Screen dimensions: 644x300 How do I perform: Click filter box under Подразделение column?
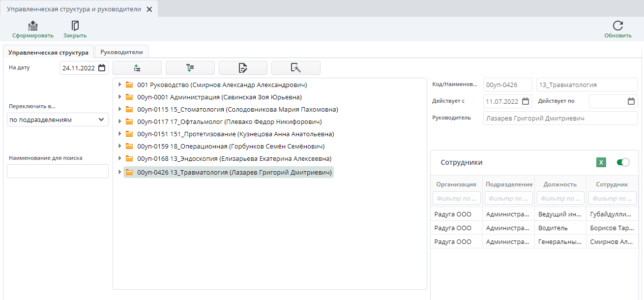click(x=509, y=198)
